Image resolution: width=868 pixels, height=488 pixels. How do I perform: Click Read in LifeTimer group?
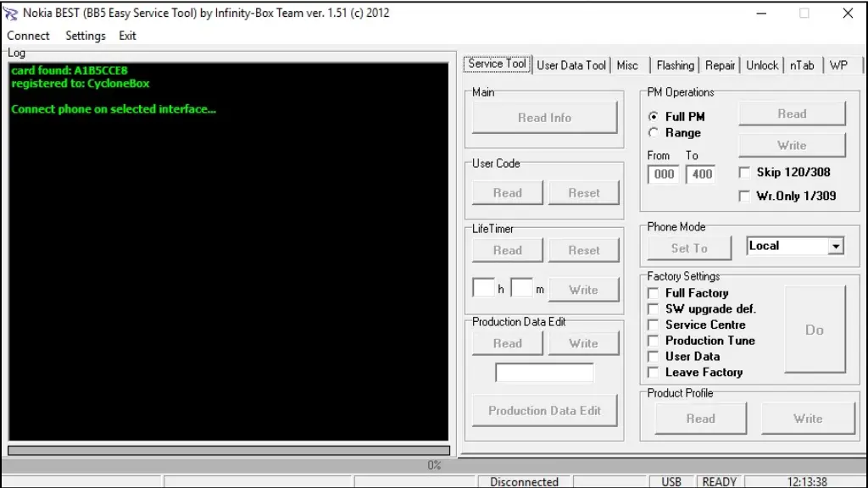[x=508, y=250]
